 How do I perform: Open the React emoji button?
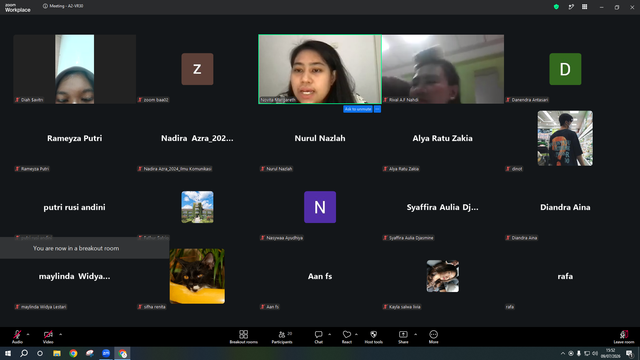point(347,337)
